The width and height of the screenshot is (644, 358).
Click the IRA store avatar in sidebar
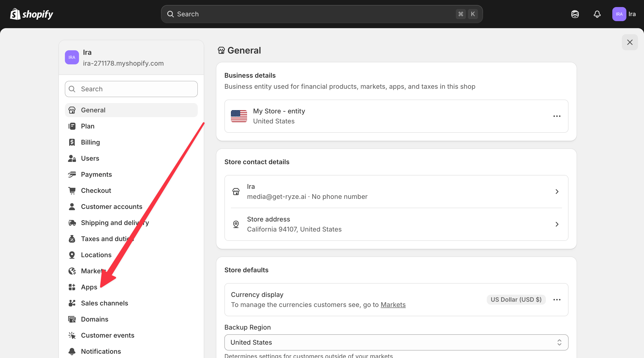point(72,57)
